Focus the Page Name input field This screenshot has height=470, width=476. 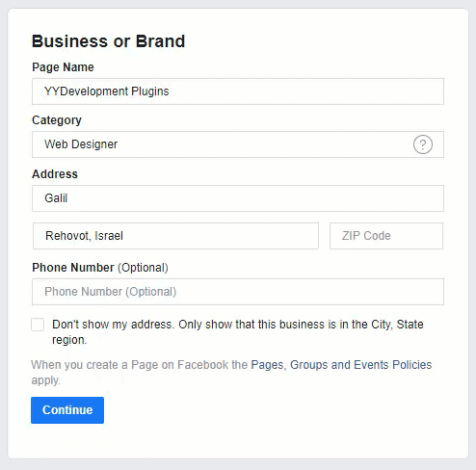(238, 91)
